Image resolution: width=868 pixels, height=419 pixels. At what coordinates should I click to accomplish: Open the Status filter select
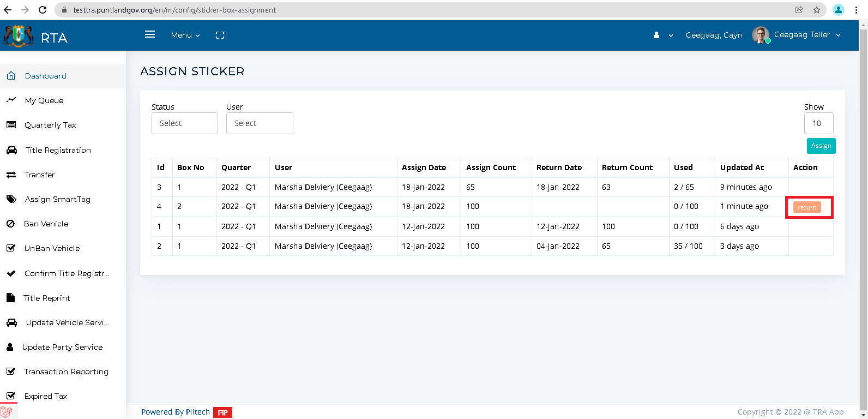185,123
